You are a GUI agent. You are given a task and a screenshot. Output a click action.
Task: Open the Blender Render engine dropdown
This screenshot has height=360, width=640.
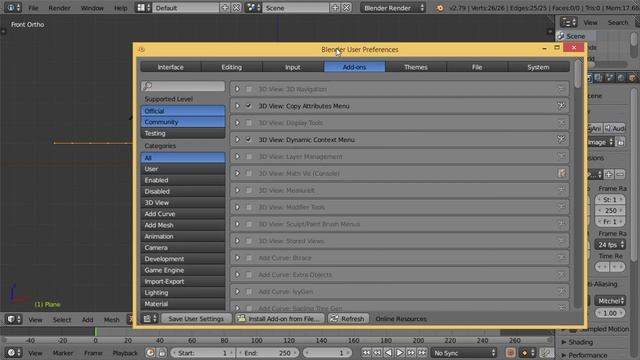point(393,8)
